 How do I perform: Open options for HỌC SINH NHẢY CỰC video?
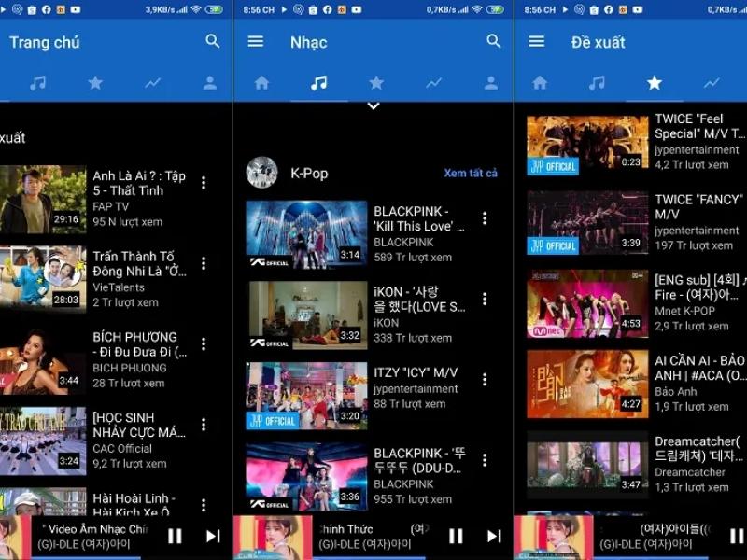(204, 425)
